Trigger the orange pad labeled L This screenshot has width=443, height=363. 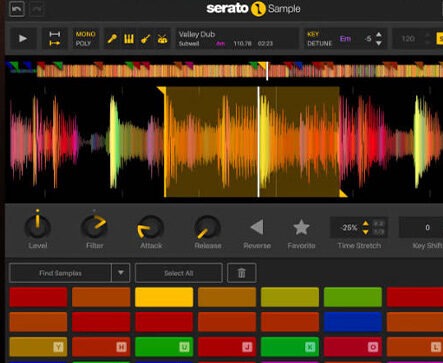coord(415,347)
